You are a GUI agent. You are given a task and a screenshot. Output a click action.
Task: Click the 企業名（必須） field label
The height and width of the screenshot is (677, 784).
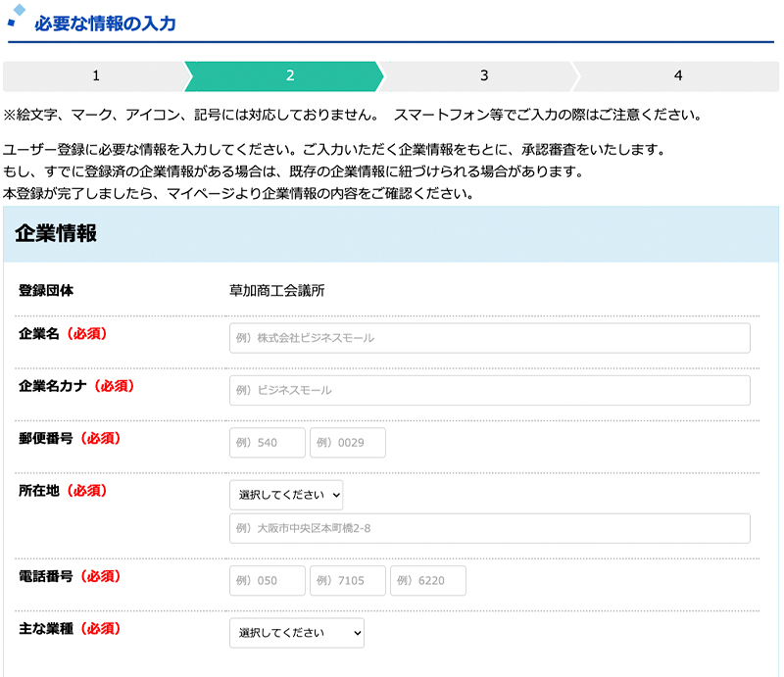(x=63, y=333)
